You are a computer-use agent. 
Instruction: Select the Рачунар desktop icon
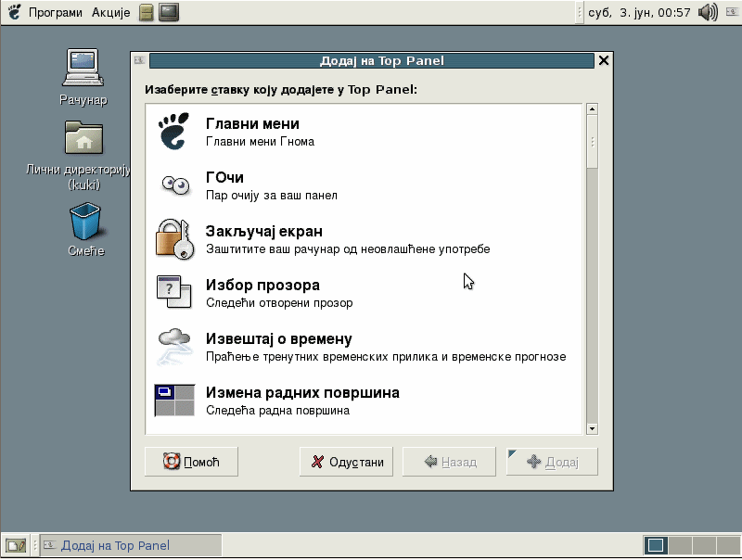pyautogui.click(x=83, y=67)
